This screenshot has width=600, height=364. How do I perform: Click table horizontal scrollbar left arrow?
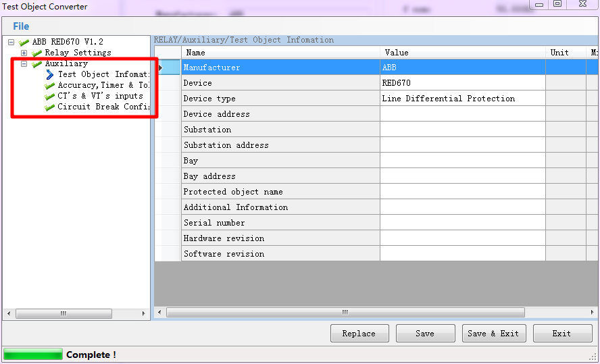coord(159,312)
